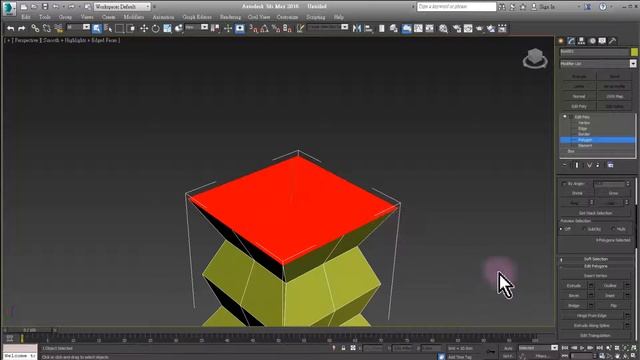The image size is (640, 360).
Task: Open the Edit menu
Action: (x=26, y=17)
